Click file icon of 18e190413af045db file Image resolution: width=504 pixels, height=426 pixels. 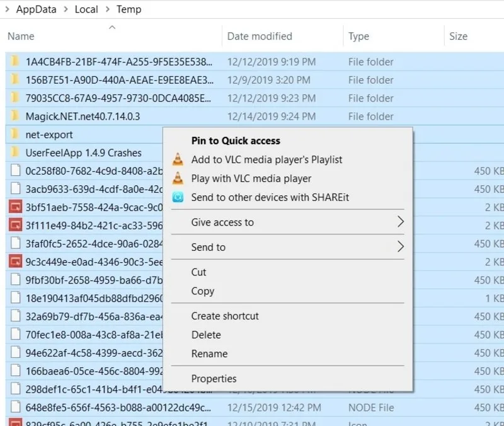click(15, 298)
